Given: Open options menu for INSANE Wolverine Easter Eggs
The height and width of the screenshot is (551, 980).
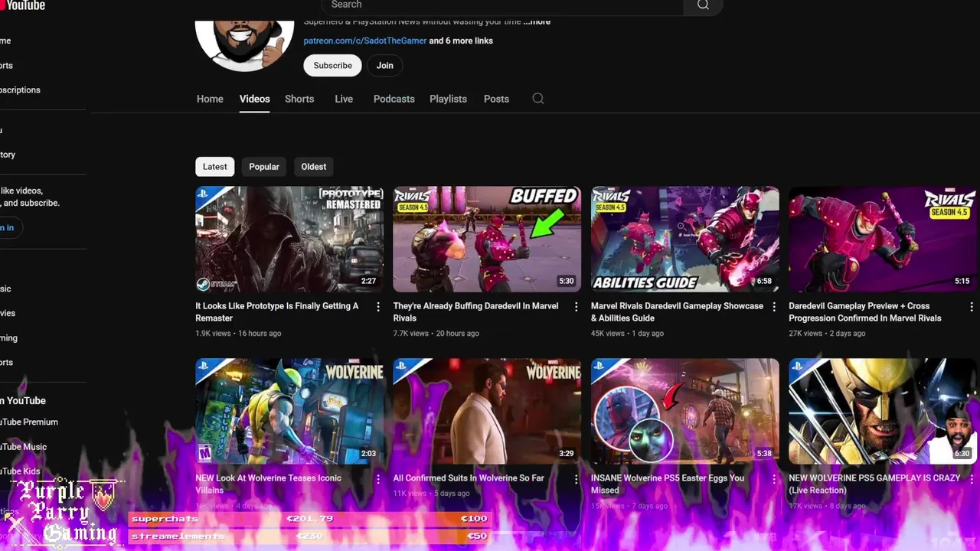Looking at the screenshot, I should 774,478.
